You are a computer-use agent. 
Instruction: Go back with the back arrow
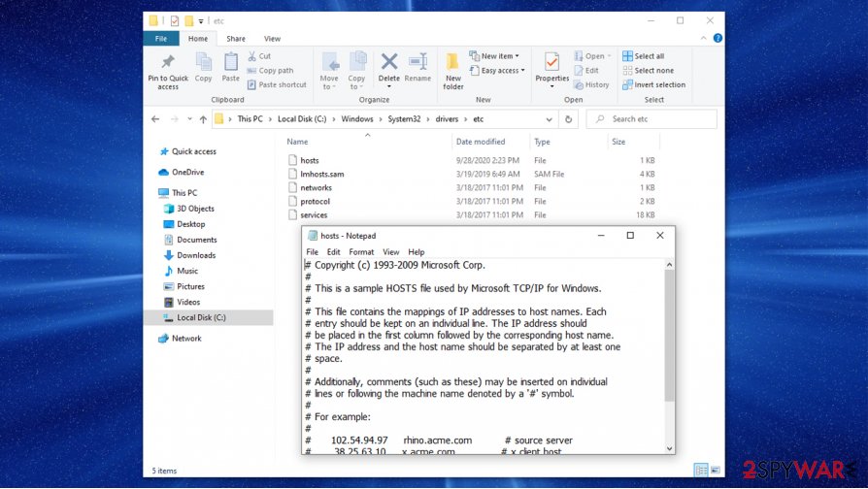[155, 119]
